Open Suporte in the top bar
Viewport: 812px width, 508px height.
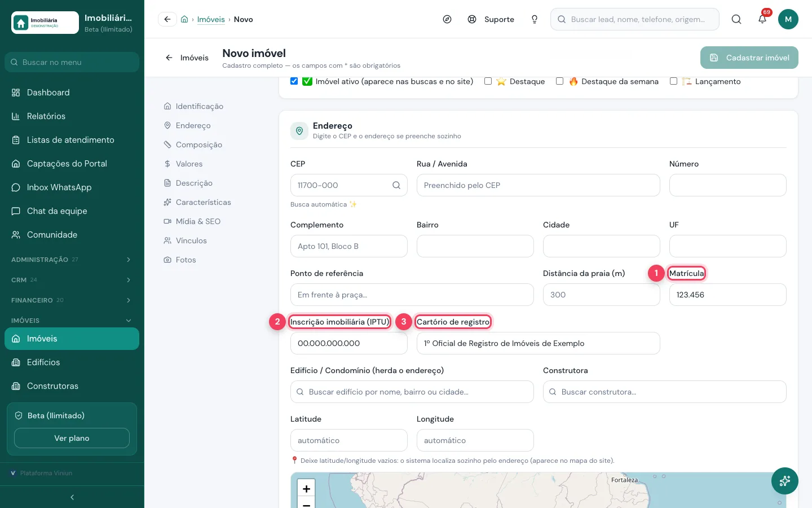coord(491,19)
